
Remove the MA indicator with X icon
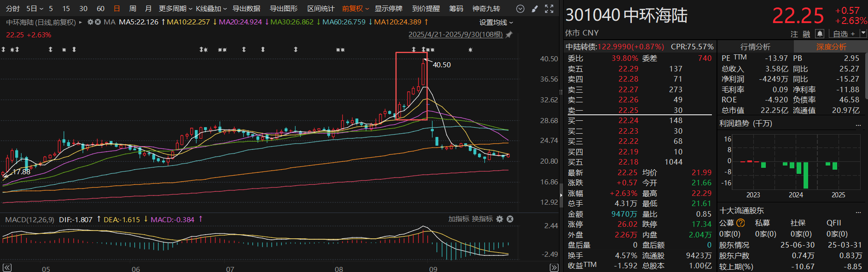click(98, 22)
